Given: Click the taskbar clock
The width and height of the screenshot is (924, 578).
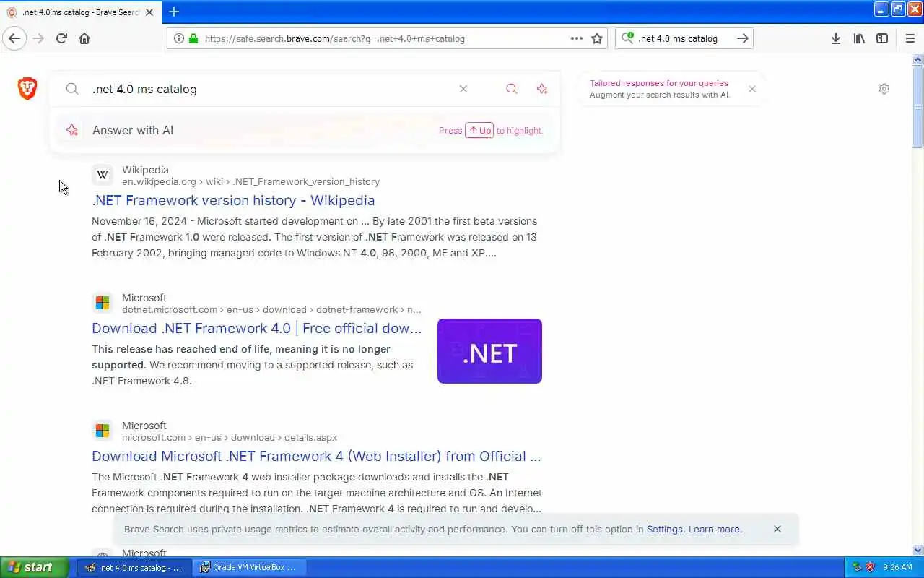Looking at the screenshot, I should [x=897, y=567].
